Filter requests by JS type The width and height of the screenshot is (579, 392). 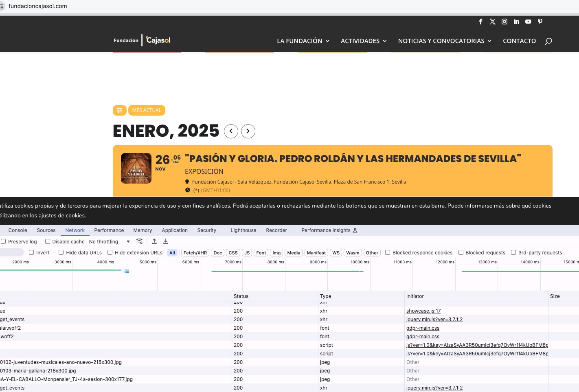point(247,253)
